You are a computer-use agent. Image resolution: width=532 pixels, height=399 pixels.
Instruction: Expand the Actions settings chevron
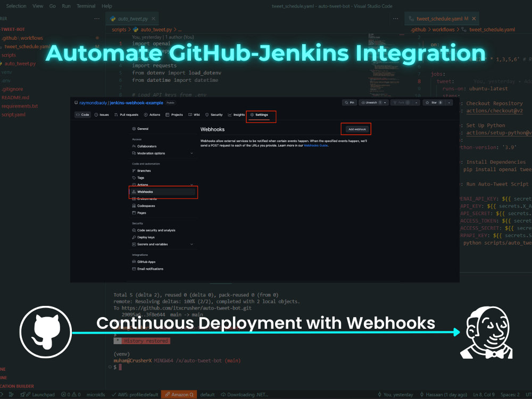coord(192,185)
